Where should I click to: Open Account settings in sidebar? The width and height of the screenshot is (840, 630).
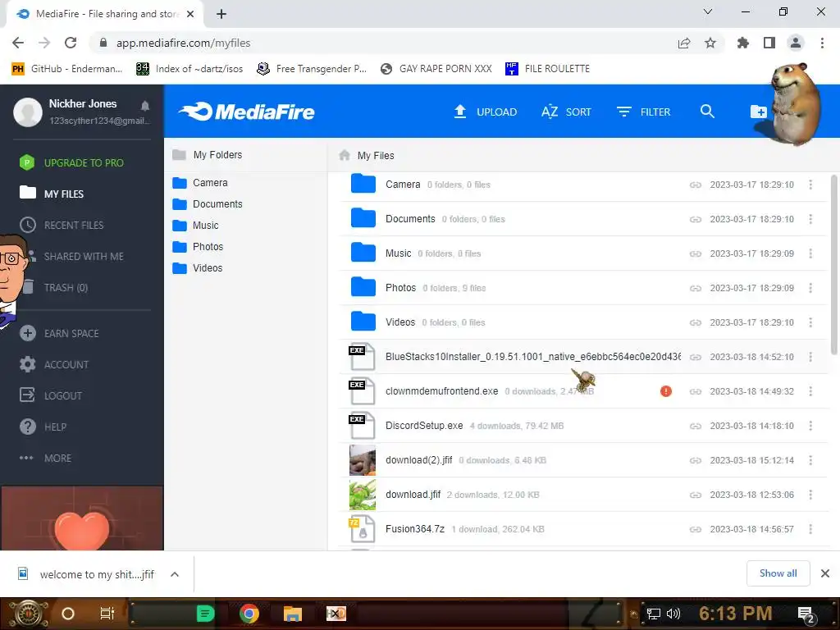(53, 365)
